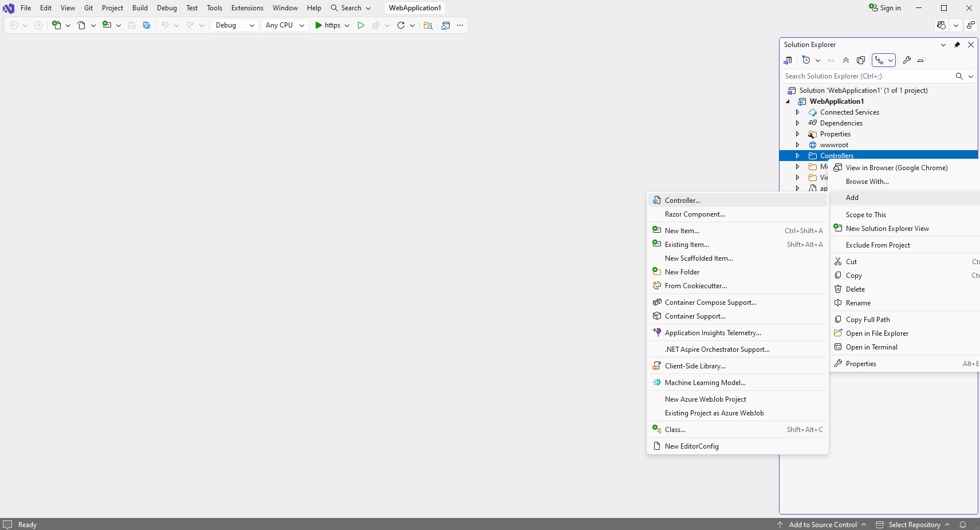Select Controller... from the Add submenu
The width and height of the screenshot is (980, 530).
tap(682, 201)
